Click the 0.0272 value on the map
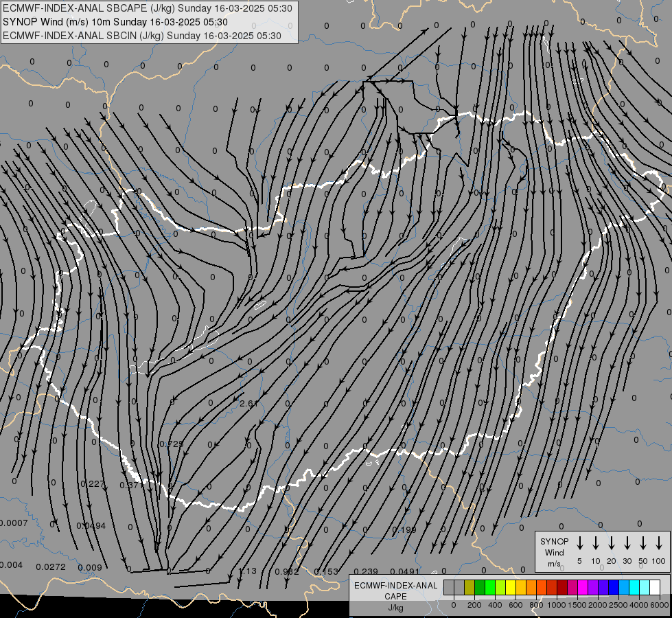The width and height of the screenshot is (672, 618). 51,567
